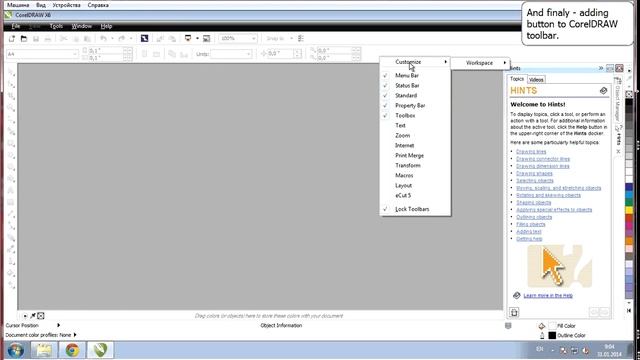Click the Undo arrow icon

coord(104,38)
